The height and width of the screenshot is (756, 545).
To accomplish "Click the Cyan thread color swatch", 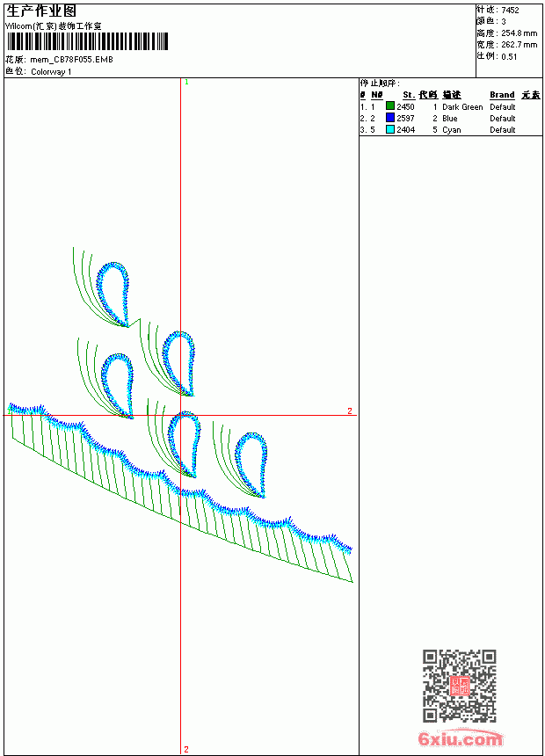I will [x=390, y=129].
